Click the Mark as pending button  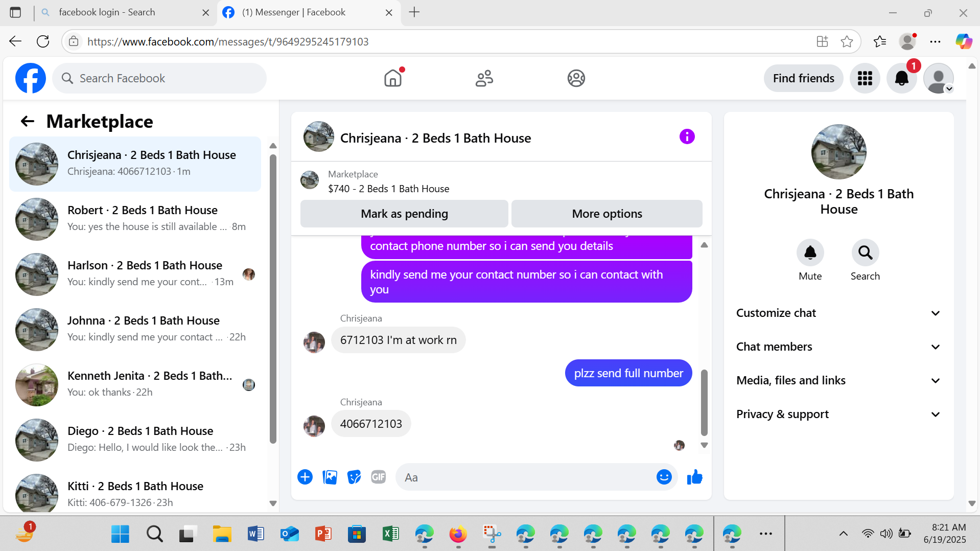tap(404, 214)
